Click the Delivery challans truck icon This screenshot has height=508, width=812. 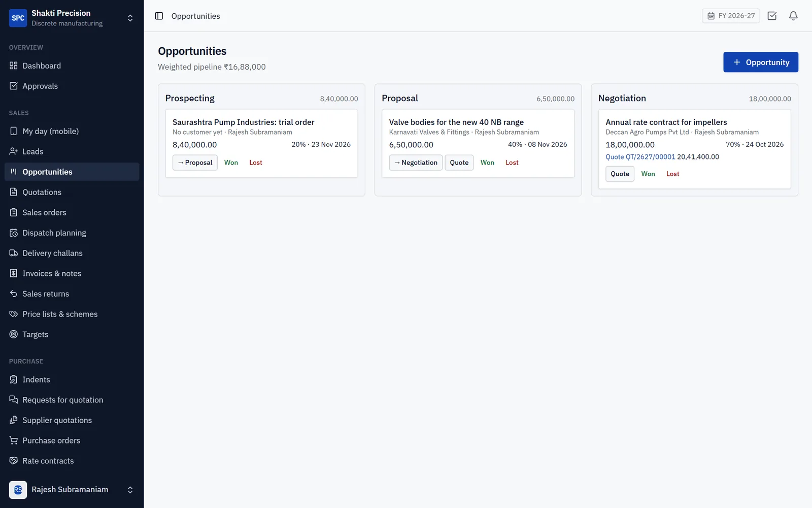click(x=14, y=253)
